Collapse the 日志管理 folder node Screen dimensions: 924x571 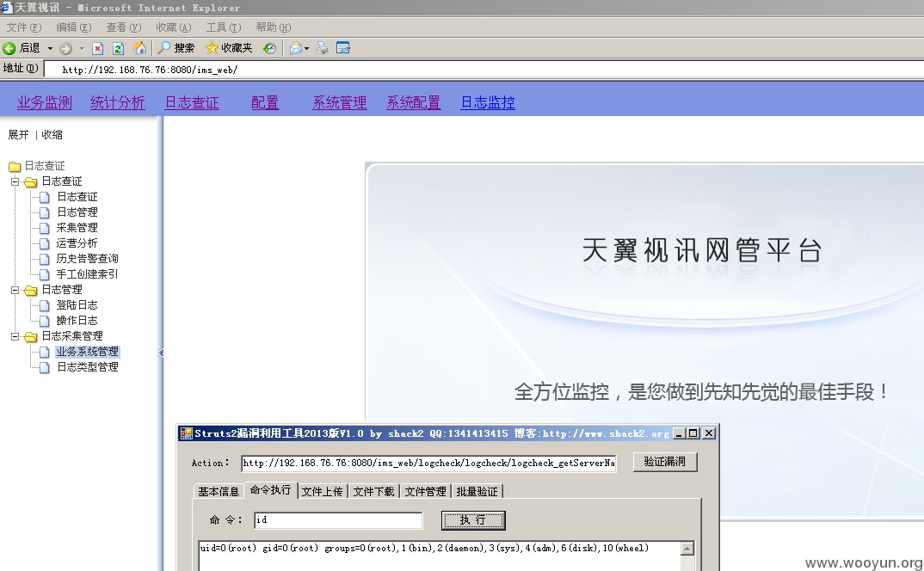[15, 290]
